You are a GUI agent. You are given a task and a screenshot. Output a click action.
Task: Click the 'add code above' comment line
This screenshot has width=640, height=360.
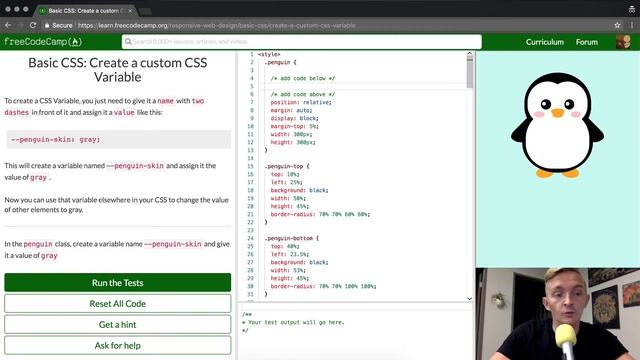click(x=302, y=94)
